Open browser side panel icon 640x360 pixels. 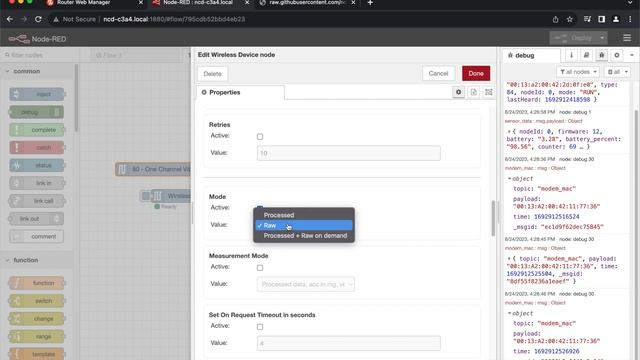point(602,19)
